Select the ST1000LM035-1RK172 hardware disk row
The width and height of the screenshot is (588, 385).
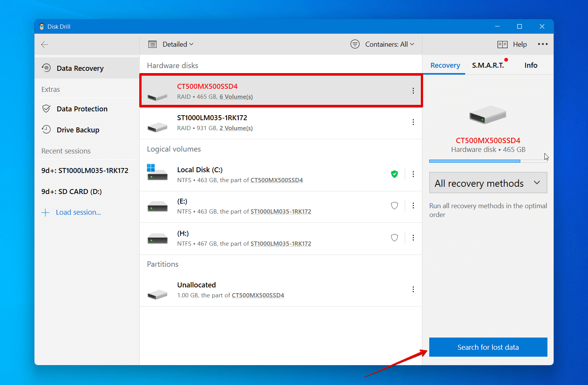click(x=281, y=123)
